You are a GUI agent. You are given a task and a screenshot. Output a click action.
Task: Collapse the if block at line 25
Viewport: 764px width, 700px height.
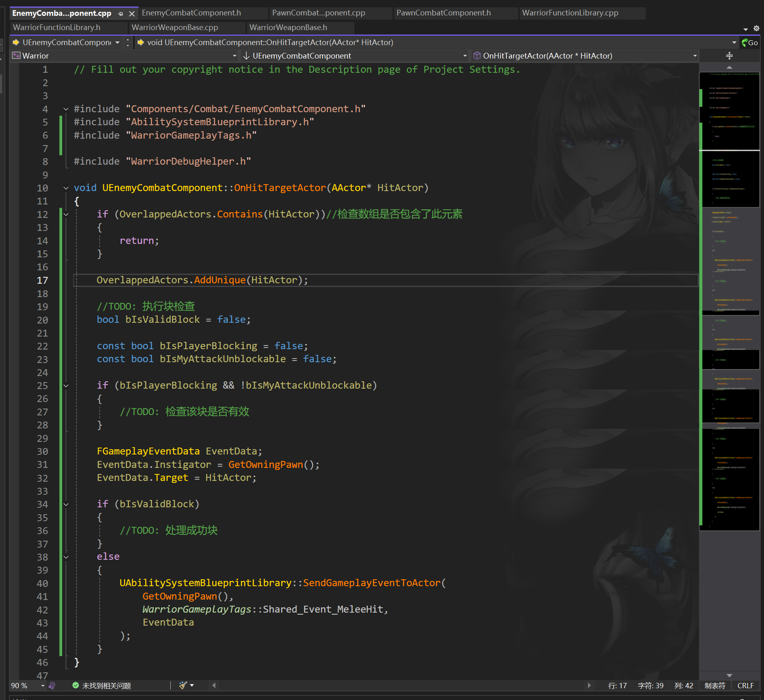pyautogui.click(x=66, y=385)
